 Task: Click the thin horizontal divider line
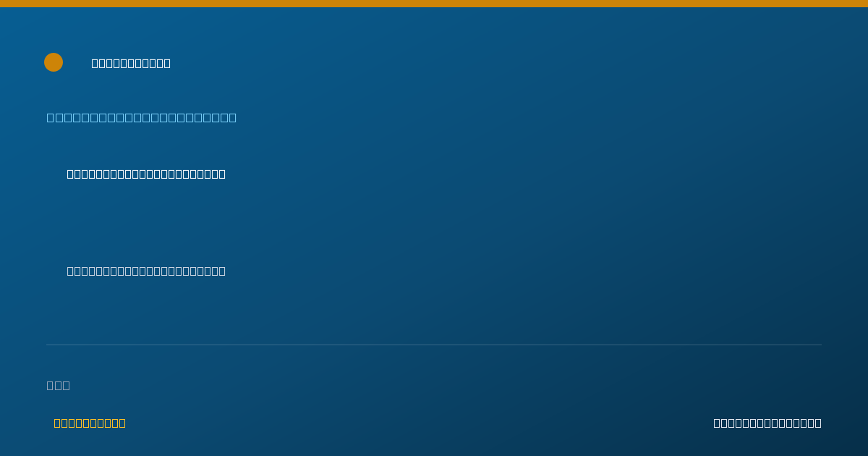434,345
